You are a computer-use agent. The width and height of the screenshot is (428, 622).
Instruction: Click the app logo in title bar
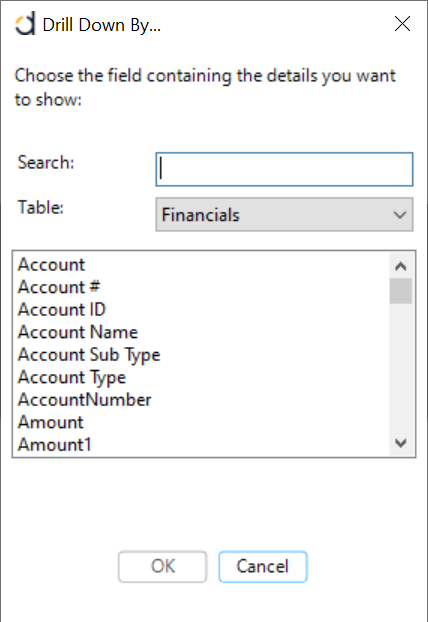click(x=25, y=24)
